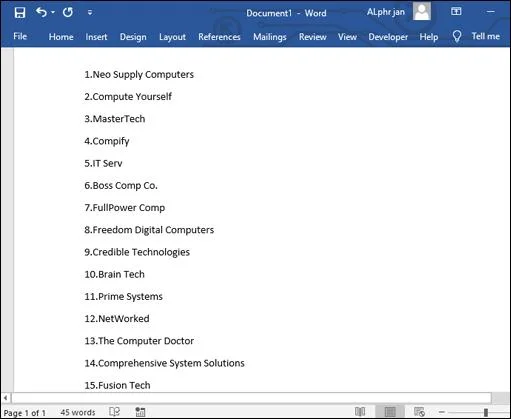Viewport: 511px width, 419px height.
Task: Open the Undo history dropdown arrow
Action: (53, 13)
